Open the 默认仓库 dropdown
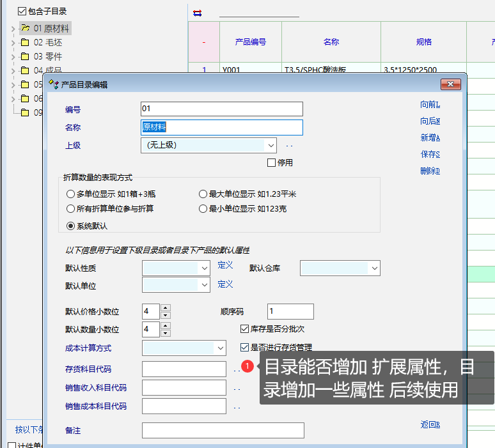This screenshot has width=495, height=448. click(x=374, y=268)
